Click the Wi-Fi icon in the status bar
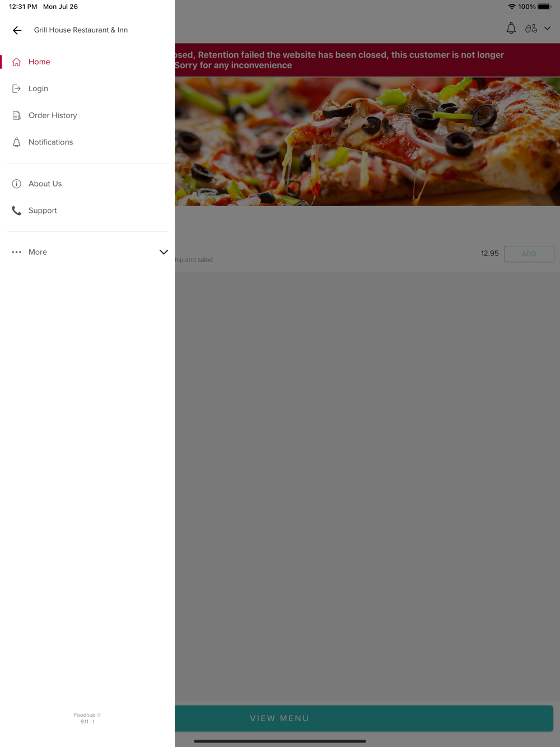The image size is (560, 747). [512, 7]
